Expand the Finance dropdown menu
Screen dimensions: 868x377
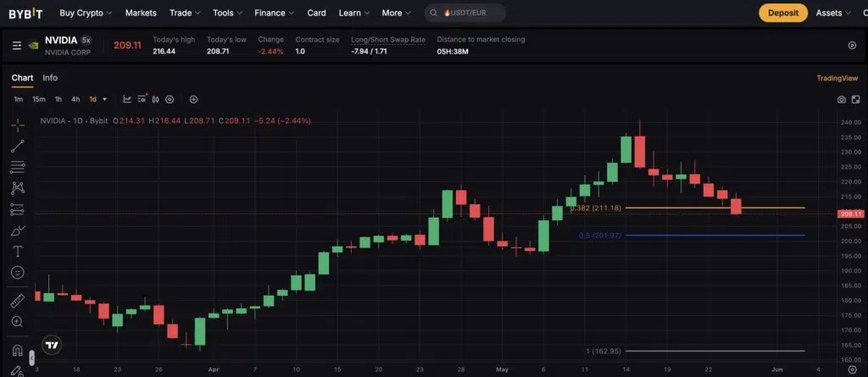point(274,13)
